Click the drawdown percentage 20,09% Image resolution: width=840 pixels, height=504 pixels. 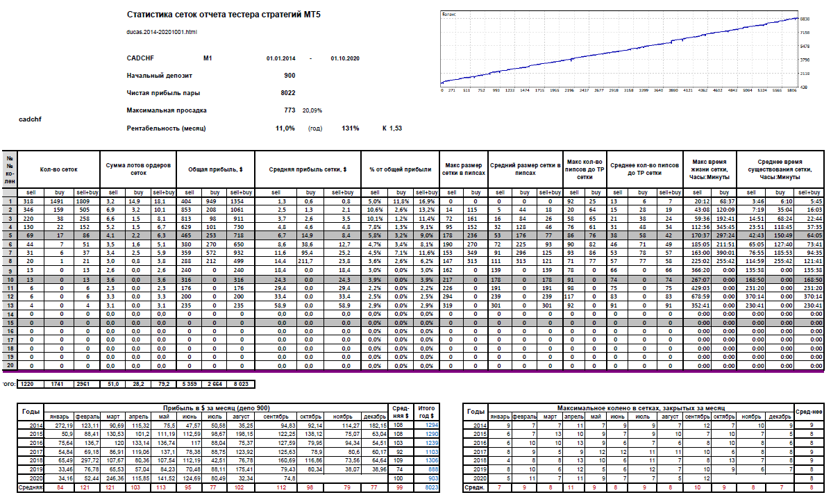click(x=313, y=110)
